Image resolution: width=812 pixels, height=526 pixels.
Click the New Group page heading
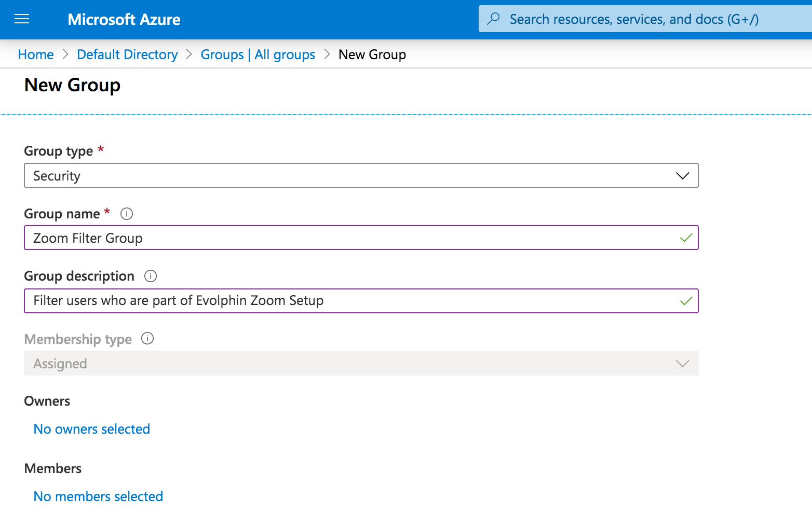tap(73, 85)
